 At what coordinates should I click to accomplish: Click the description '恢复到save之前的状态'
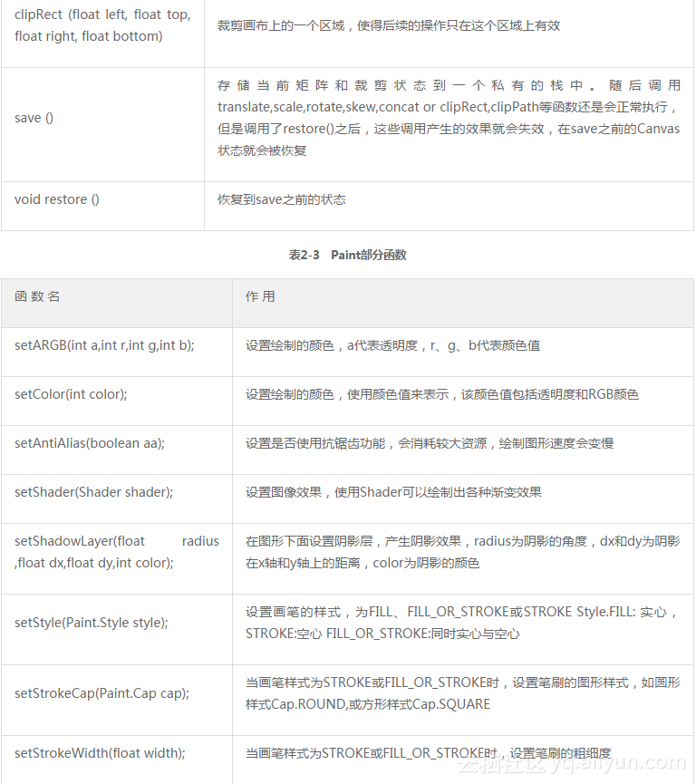(x=282, y=199)
